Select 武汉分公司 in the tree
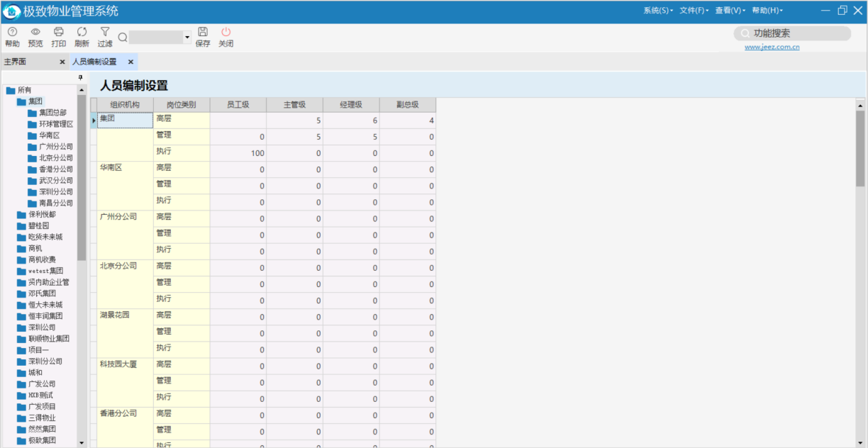This screenshot has height=448, width=868. [56, 181]
